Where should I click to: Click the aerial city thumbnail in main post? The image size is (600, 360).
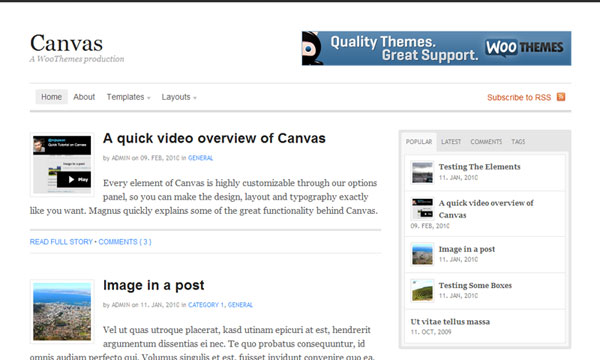pos(62,311)
